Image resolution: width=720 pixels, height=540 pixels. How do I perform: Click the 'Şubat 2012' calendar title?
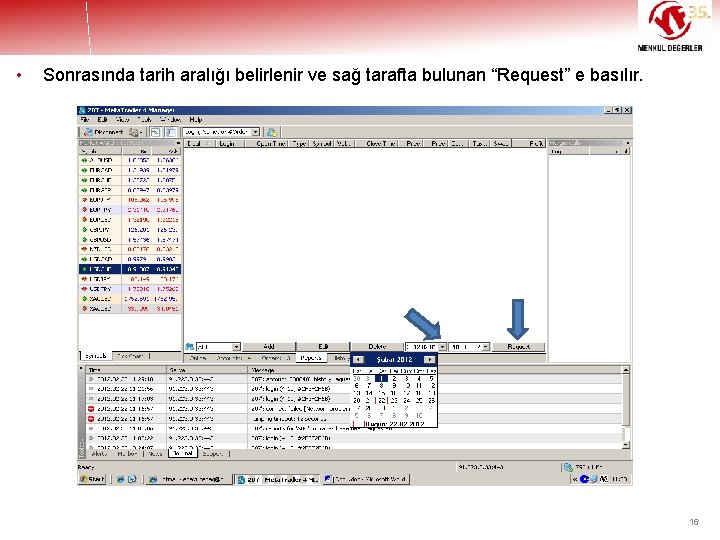pyautogui.click(x=394, y=360)
